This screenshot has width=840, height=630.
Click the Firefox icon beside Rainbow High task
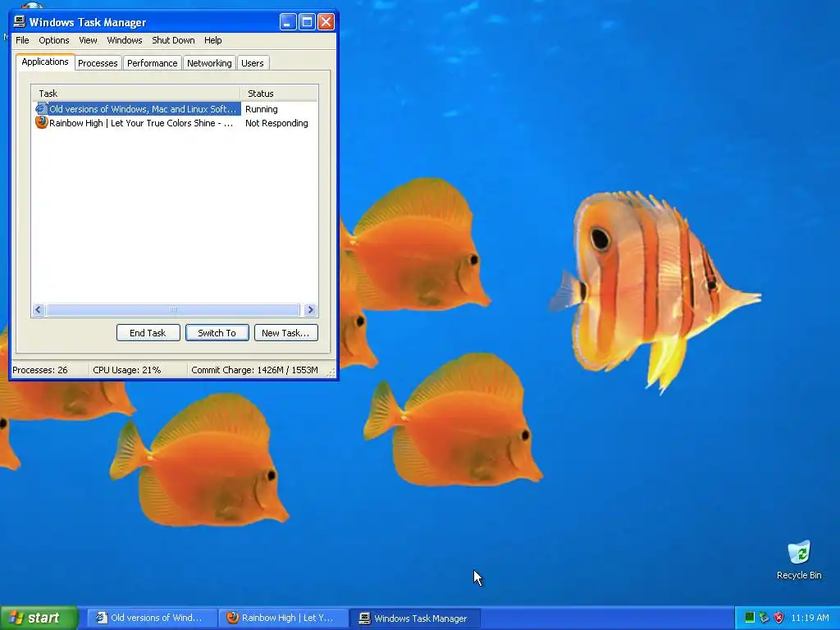41,123
